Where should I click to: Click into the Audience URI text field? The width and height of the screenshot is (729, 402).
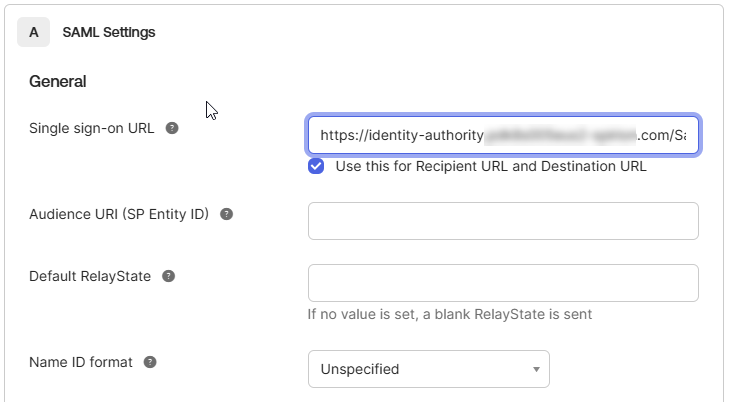pyautogui.click(x=502, y=221)
